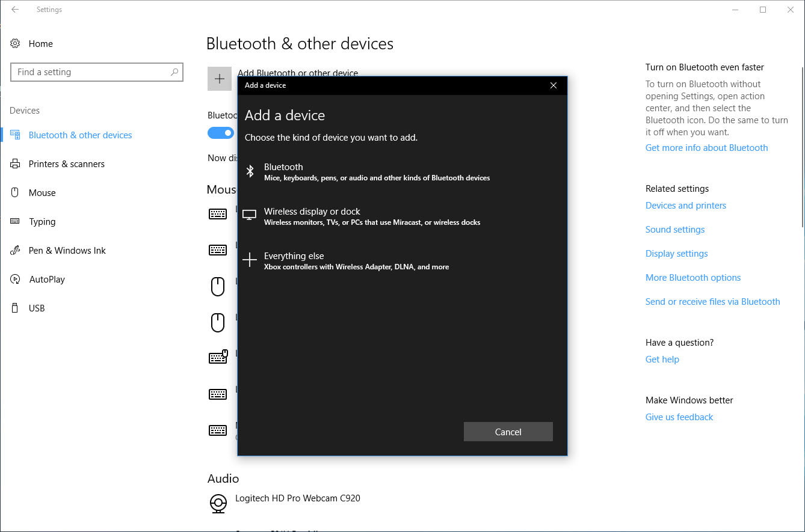Select the Bluetooth icon in the dialog
Viewport: 805px width, 532px height.
coord(250,171)
